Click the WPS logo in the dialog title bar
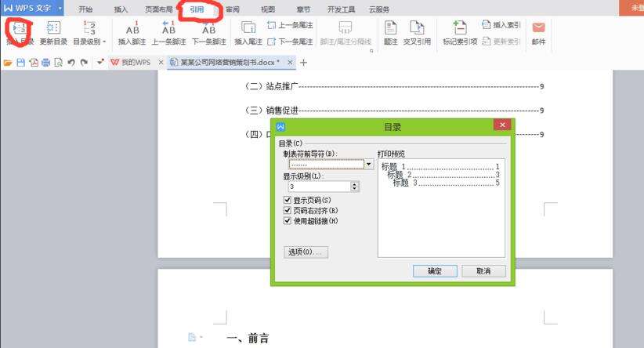The height and width of the screenshot is (348, 644). (x=281, y=127)
